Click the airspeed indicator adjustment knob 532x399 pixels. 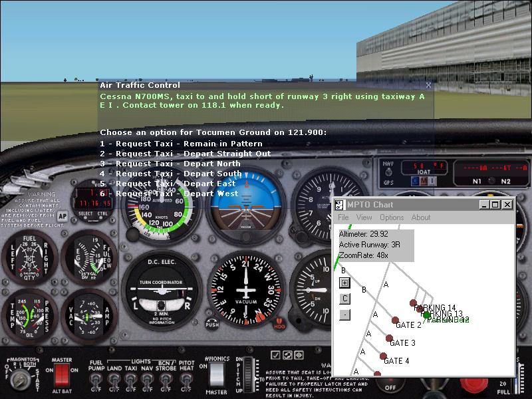pyautogui.click(x=132, y=234)
